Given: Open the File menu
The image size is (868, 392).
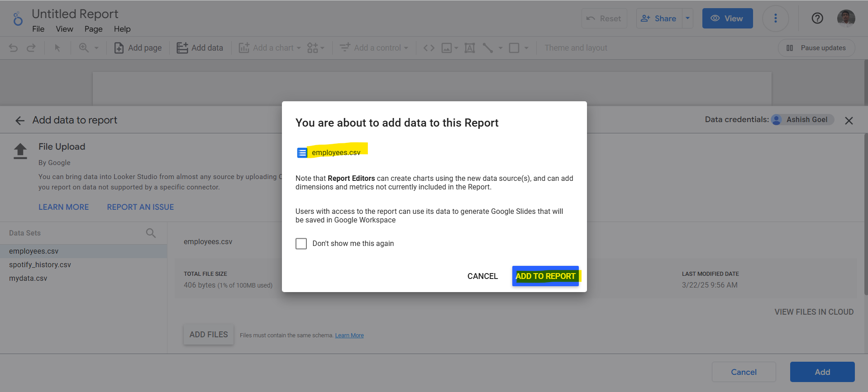Looking at the screenshot, I should 38,29.
